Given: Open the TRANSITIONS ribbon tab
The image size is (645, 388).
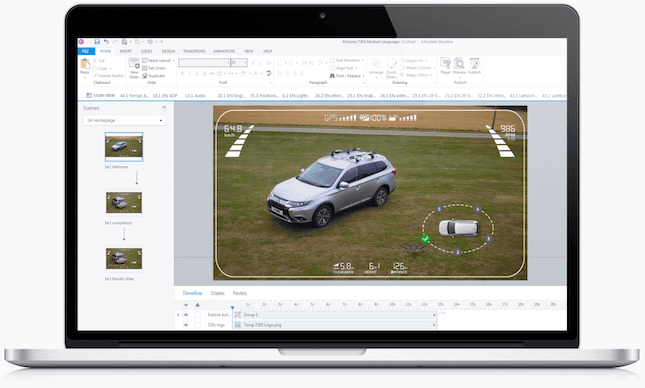Looking at the screenshot, I should pos(194,51).
